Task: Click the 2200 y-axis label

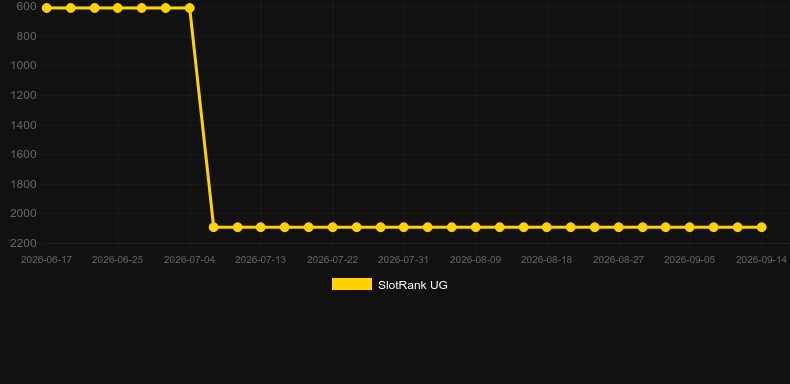Action: (x=23, y=243)
